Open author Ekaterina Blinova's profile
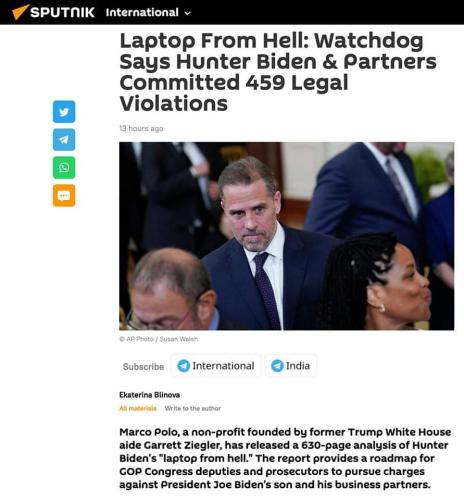Image resolution: width=464 pixels, height=500 pixels. coord(150,395)
